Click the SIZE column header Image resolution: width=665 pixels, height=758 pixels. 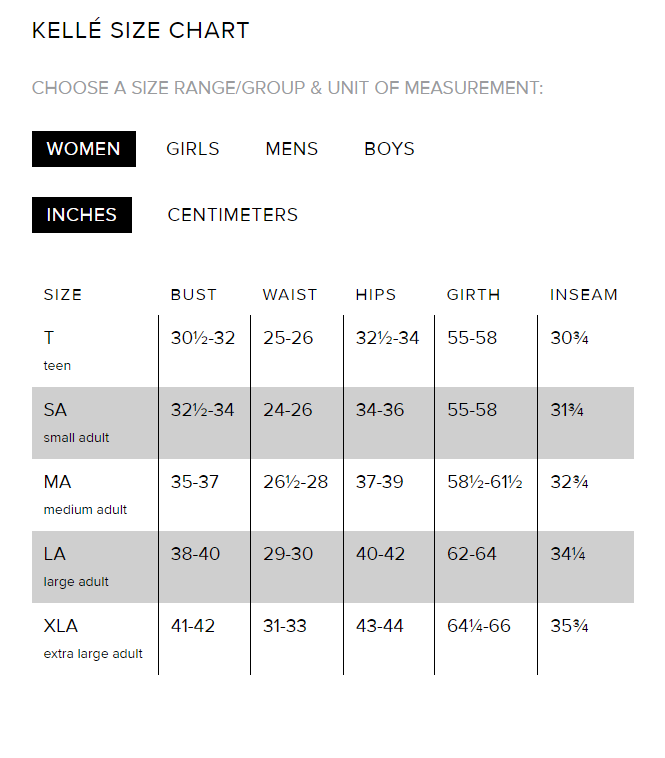point(63,295)
